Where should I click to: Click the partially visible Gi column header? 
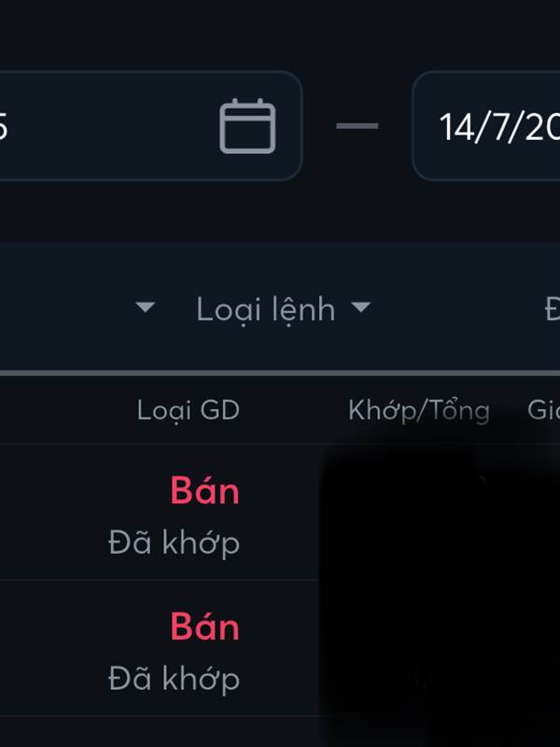pos(543,410)
